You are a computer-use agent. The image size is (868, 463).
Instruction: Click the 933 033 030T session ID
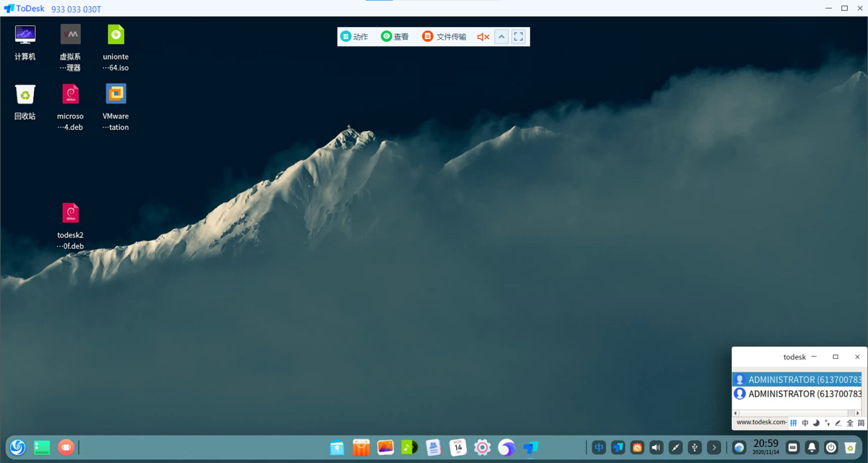pyautogui.click(x=76, y=9)
